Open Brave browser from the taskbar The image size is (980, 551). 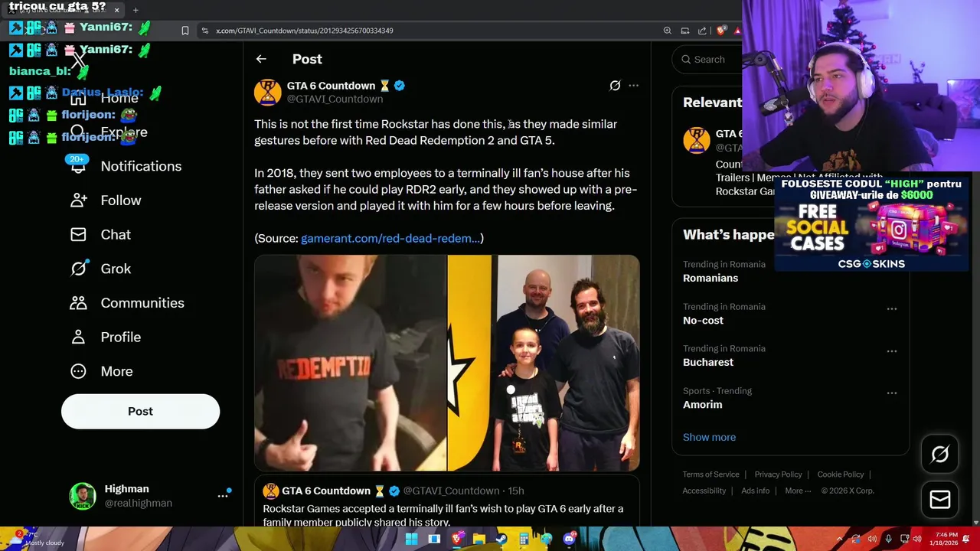point(457,539)
